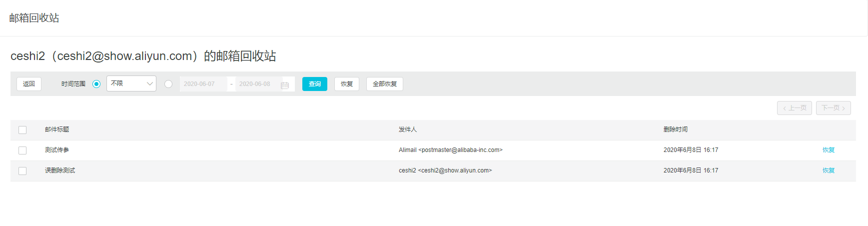Restore the '测试传参' email via row link
Image resolution: width=868 pixels, height=226 pixels.
pos(829,150)
